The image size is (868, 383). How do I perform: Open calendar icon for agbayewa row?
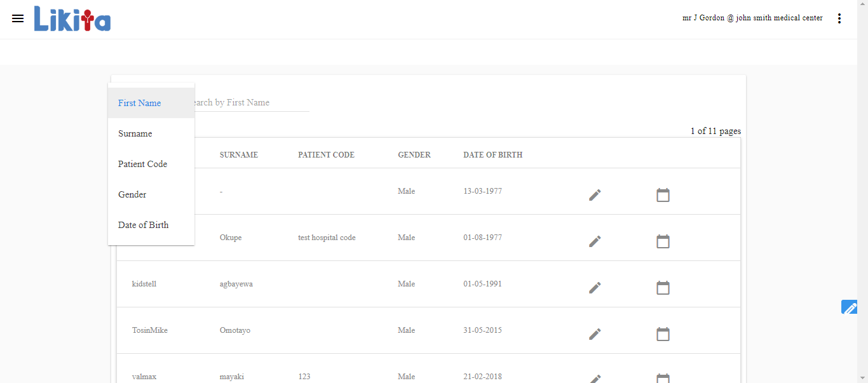[663, 288]
